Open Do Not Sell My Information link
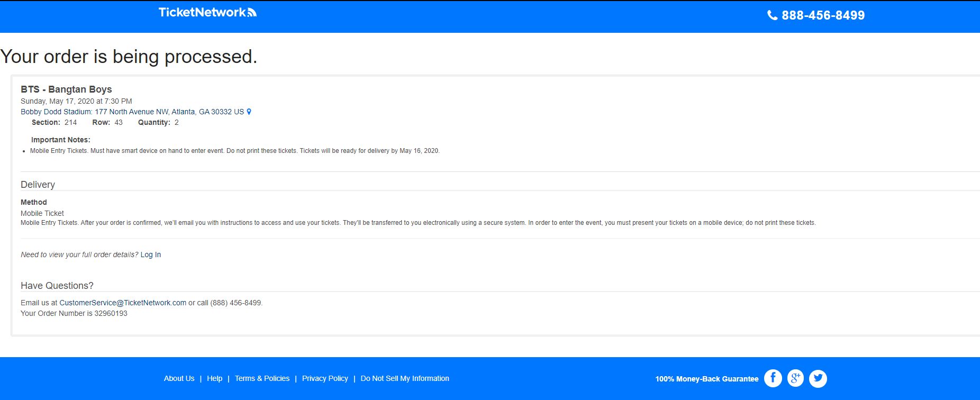Screen dimensions: 980x400 [405, 378]
